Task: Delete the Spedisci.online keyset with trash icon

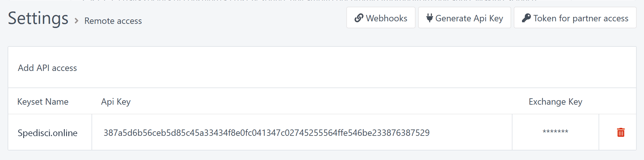Action: click(x=620, y=132)
